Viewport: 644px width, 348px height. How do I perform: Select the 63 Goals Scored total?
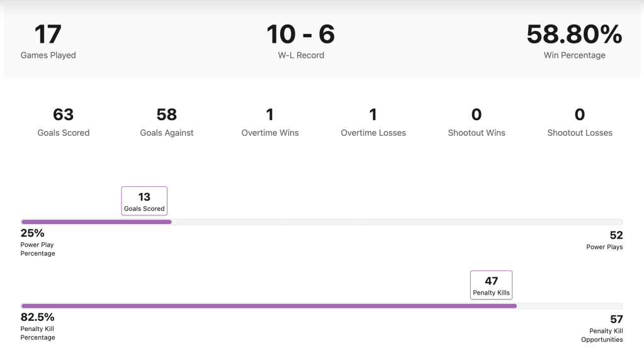[x=64, y=115]
